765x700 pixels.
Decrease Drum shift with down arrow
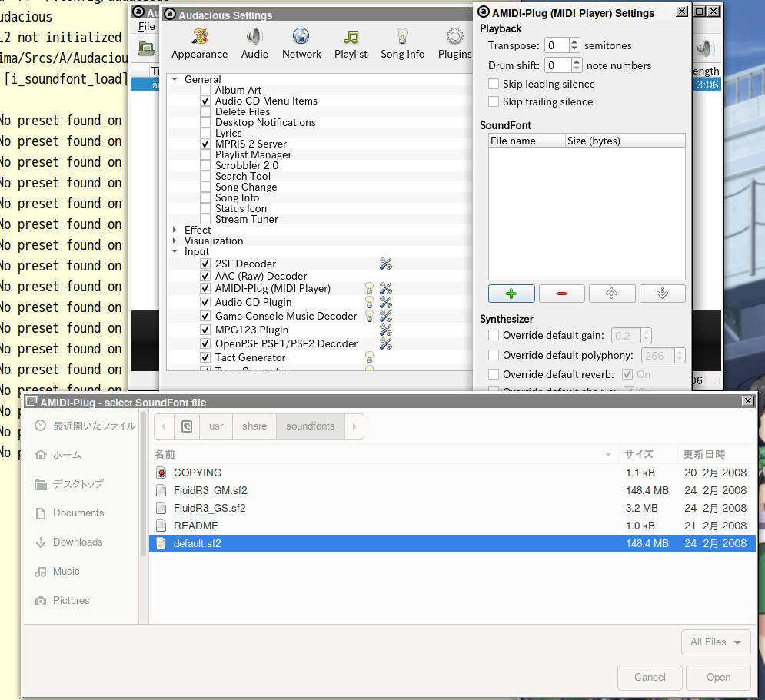pos(577,68)
